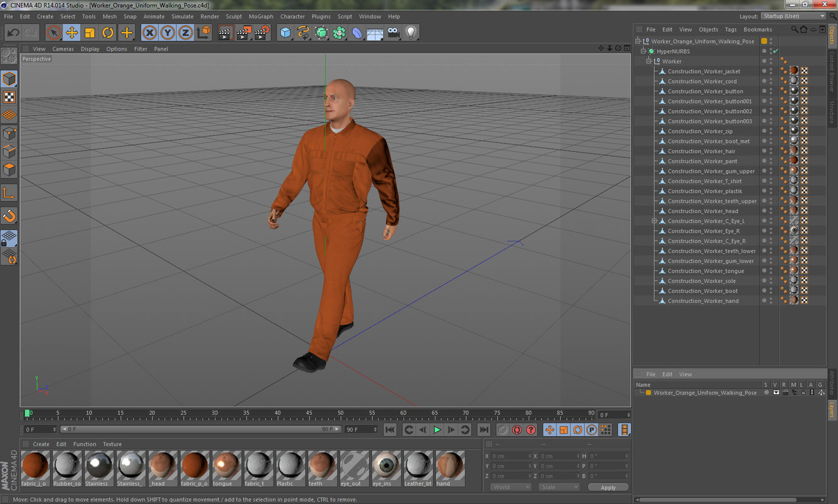
Task: Open the Layout dropdown showing Startup (User)
Action: (793, 16)
